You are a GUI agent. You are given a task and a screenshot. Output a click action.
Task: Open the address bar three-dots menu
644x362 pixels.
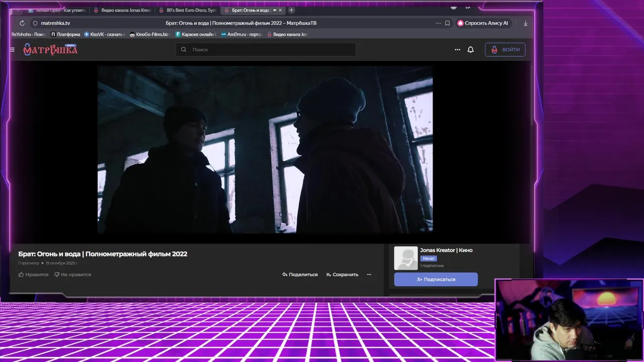point(438,23)
